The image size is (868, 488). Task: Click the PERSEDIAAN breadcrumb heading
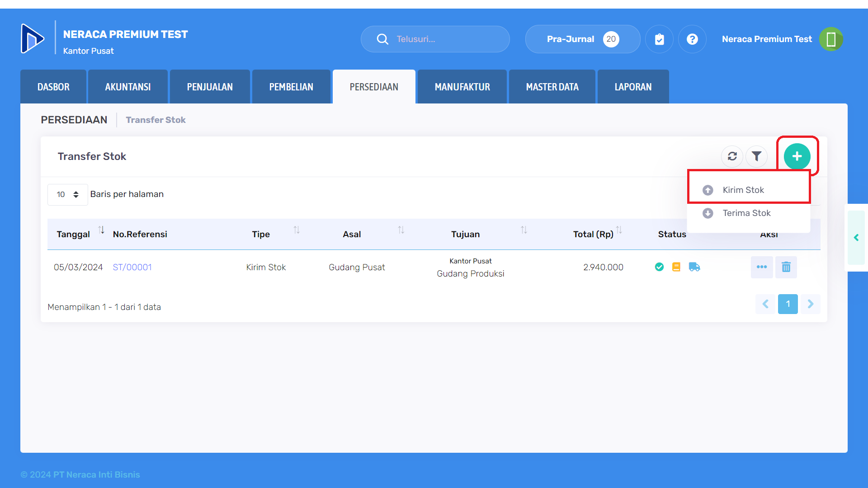74,120
